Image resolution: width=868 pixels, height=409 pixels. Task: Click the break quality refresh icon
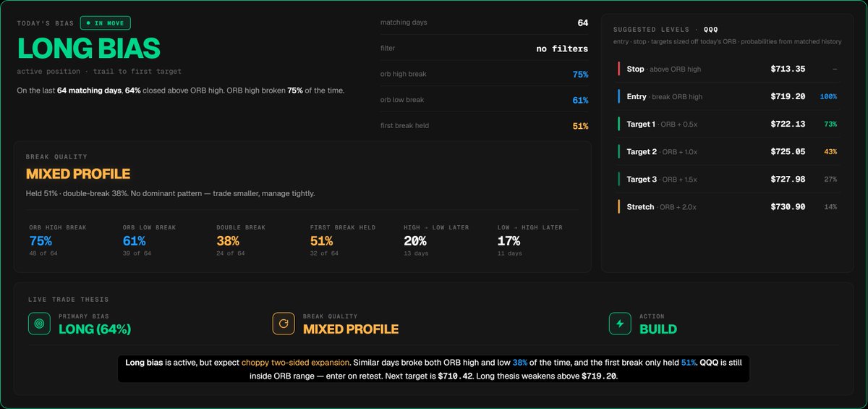[x=283, y=324]
